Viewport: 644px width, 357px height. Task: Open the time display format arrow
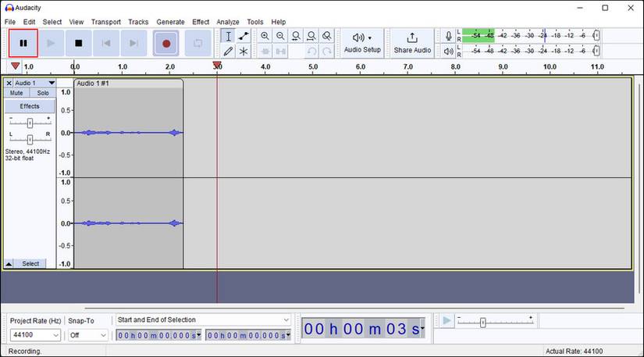[422, 328]
